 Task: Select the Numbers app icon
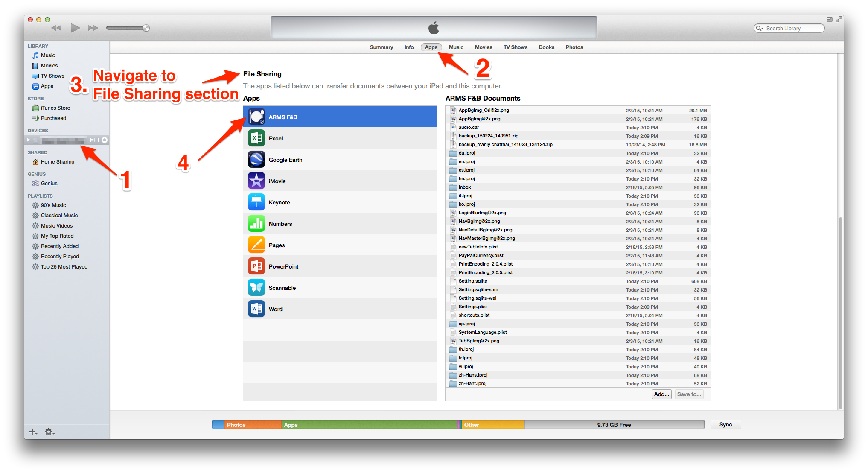tap(256, 224)
